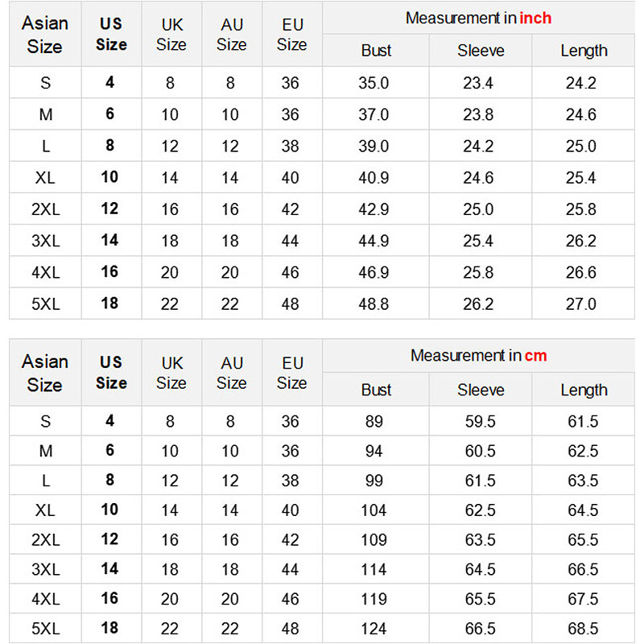Image resolution: width=644 pixels, height=644 pixels.
Task: Click the 3XL row label in inch table
Action: pos(45,241)
